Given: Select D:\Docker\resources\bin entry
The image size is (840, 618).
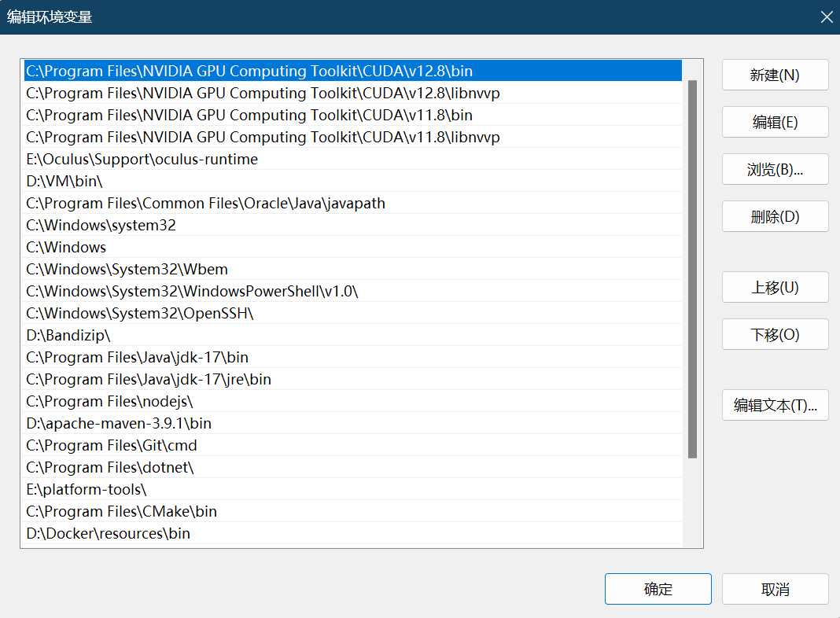Looking at the screenshot, I should [x=353, y=533].
